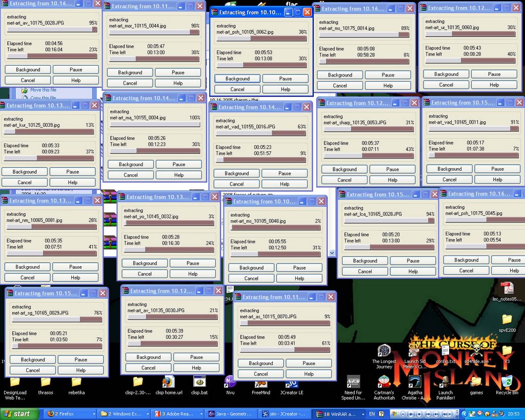525x420 pixels.
Task: Select Need for Speed desktop icon
Action: click(x=353, y=388)
